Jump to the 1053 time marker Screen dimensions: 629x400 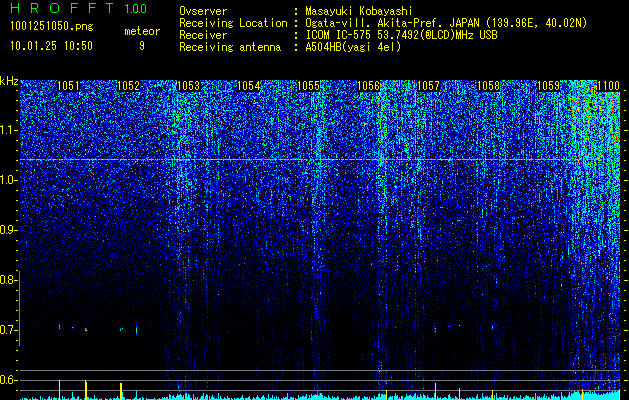click(x=188, y=86)
